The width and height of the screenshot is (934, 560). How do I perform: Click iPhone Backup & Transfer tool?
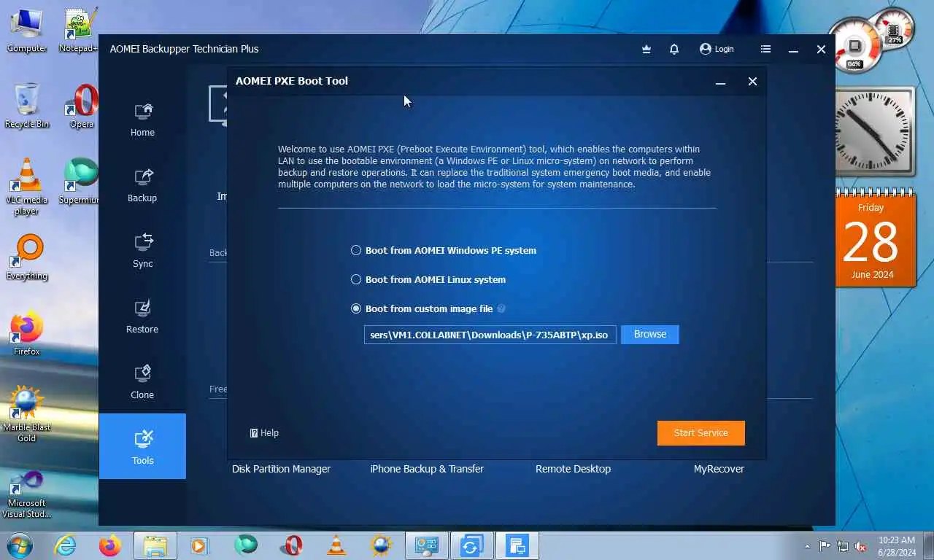(427, 469)
